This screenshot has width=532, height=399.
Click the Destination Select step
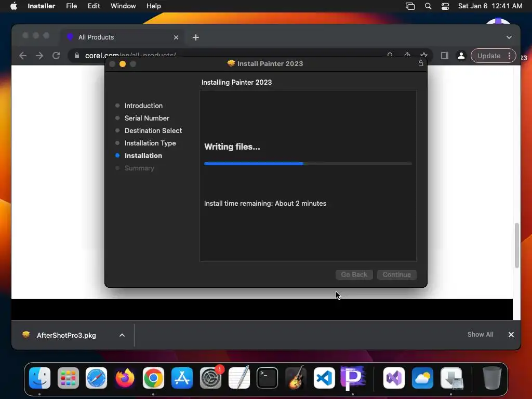click(153, 130)
